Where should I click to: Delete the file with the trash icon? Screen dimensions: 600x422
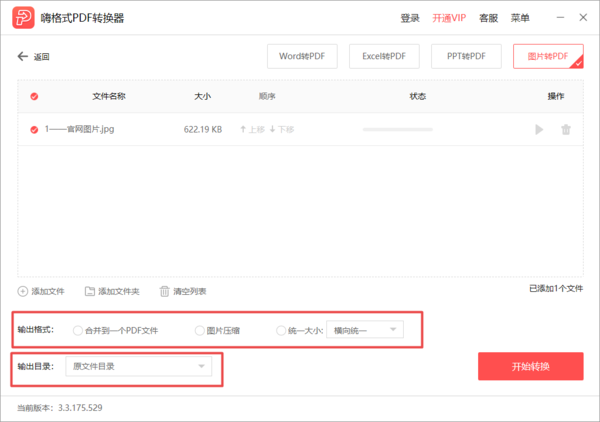(566, 129)
